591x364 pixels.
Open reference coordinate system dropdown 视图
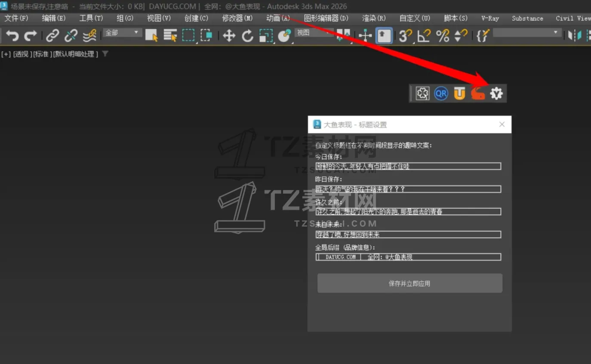pos(314,33)
